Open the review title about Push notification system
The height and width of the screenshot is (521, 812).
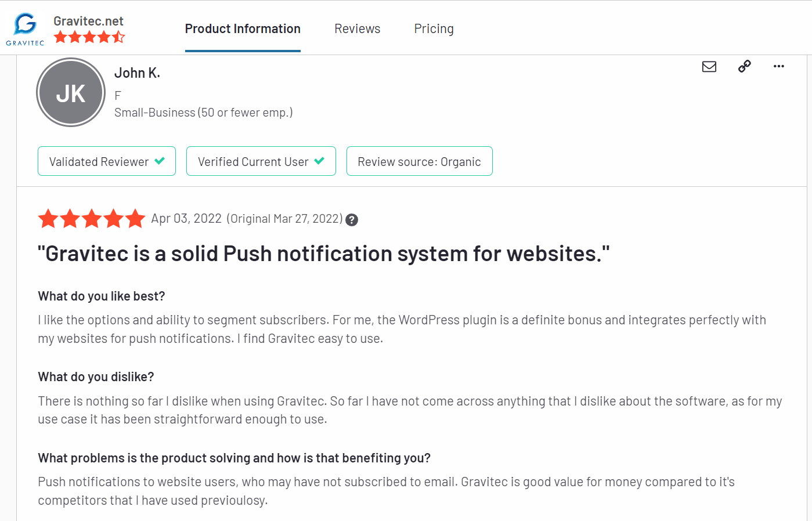324,254
